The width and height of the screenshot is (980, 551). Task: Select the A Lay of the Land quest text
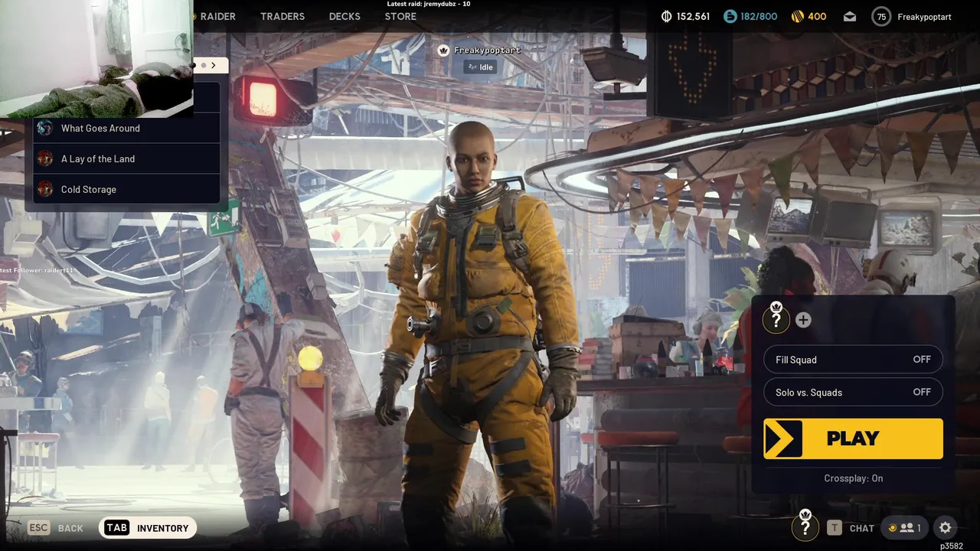[98, 159]
